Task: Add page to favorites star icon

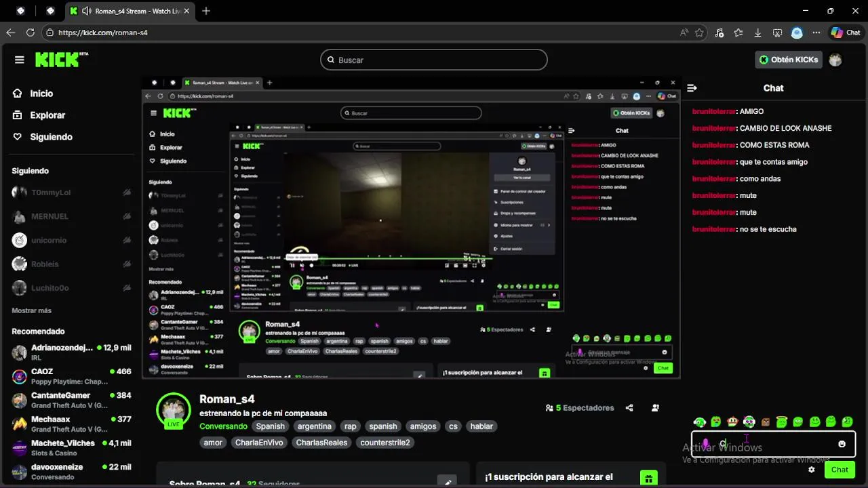Action: (x=699, y=33)
